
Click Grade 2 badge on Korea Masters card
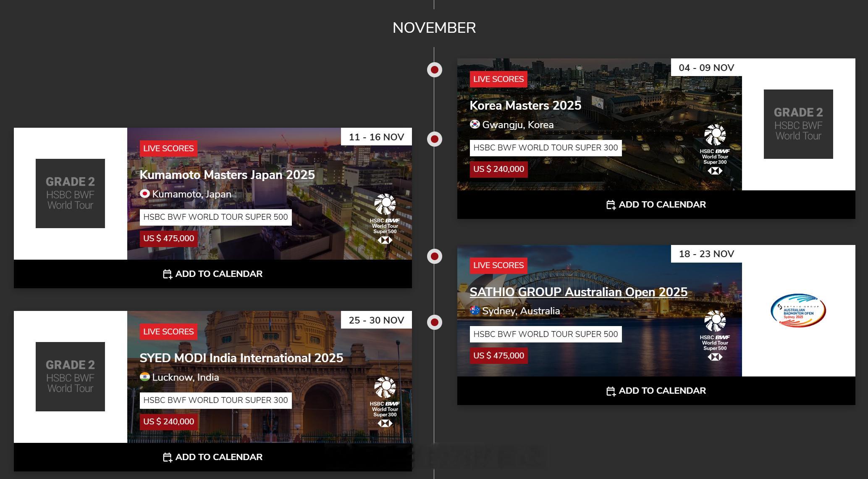(798, 124)
